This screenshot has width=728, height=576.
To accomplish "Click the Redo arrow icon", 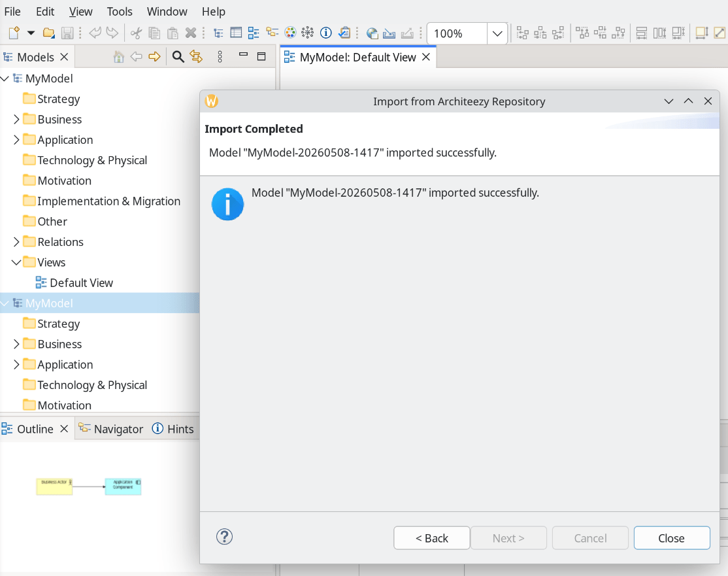I will tap(112, 33).
